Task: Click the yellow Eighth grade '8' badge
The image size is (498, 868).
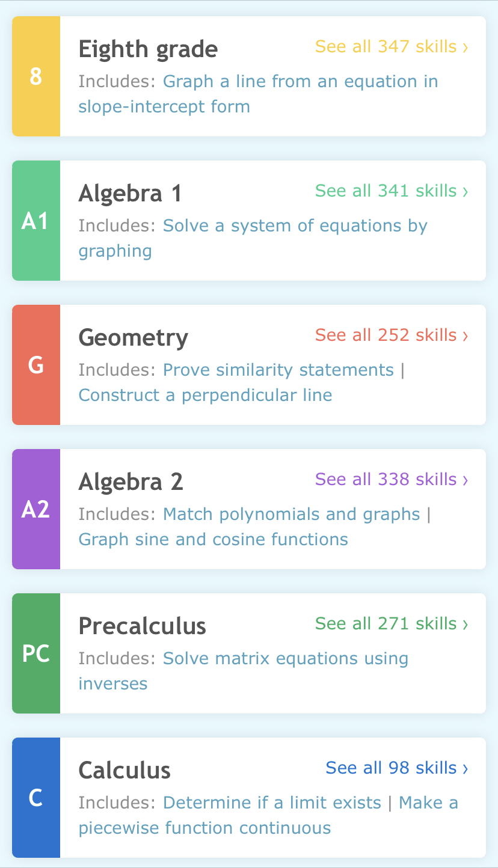Action: pos(36,76)
